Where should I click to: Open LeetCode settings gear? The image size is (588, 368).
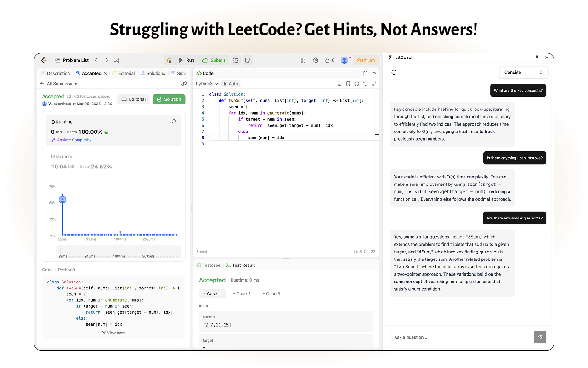[x=316, y=60]
